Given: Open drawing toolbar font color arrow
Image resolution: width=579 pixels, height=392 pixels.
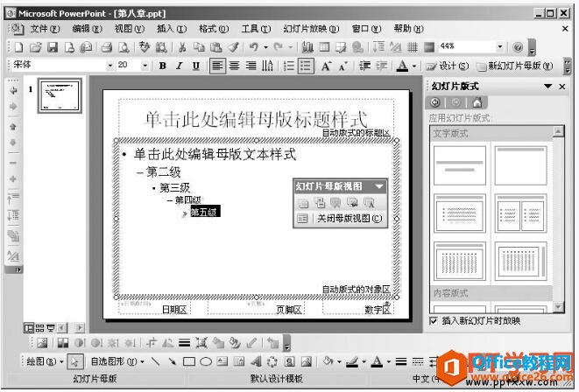Looking at the screenshot, I should click(388, 361).
